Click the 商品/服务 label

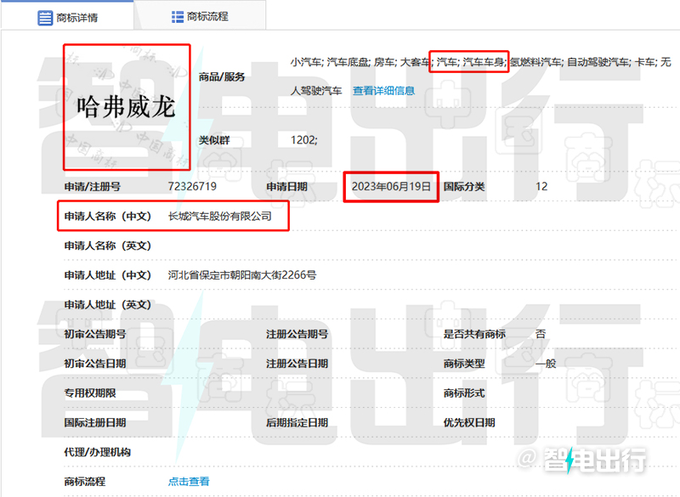[222, 77]
